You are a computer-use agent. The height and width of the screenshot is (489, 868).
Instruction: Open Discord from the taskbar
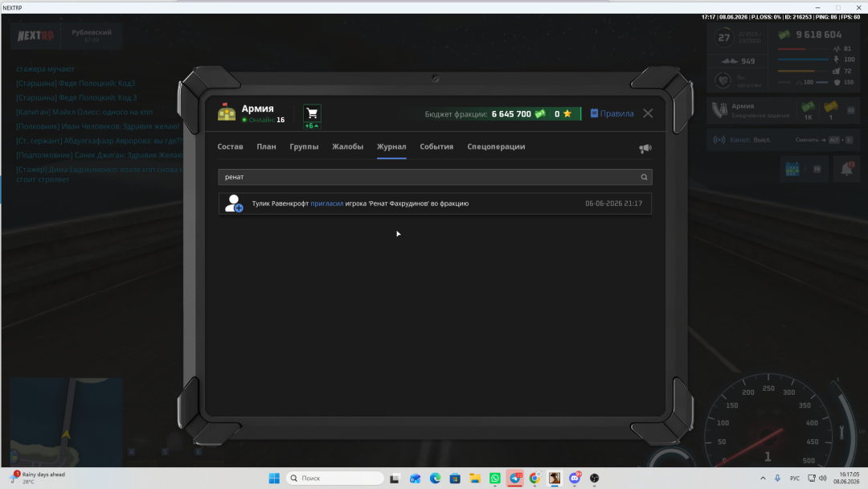575,479
